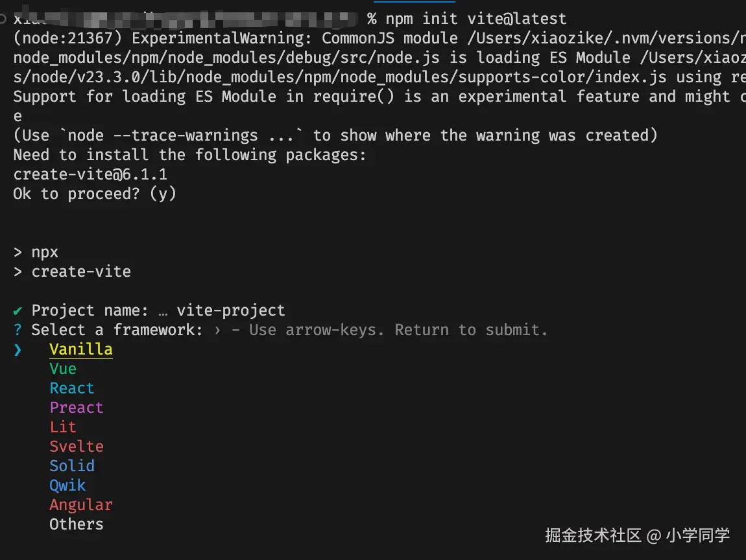The height and width of the screenshot is (560, 746).
Task: Choose Qwik in the framework list
Action: click(x=67, y=485)
